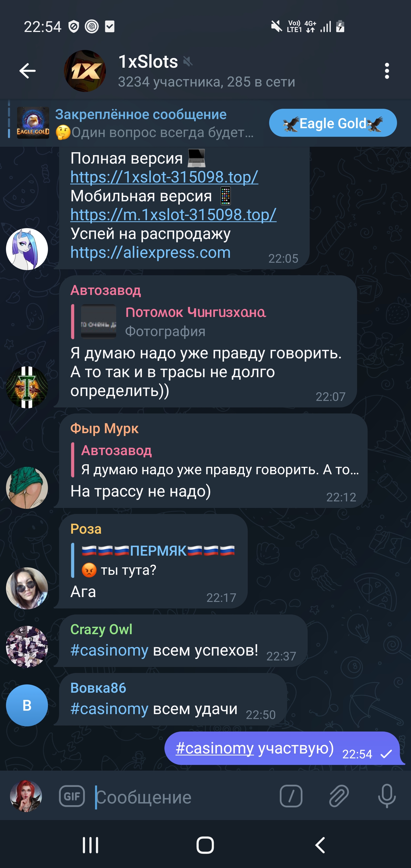Open the pinned message banner
Screen dimensions: 411x868
(x=135, y=123)
